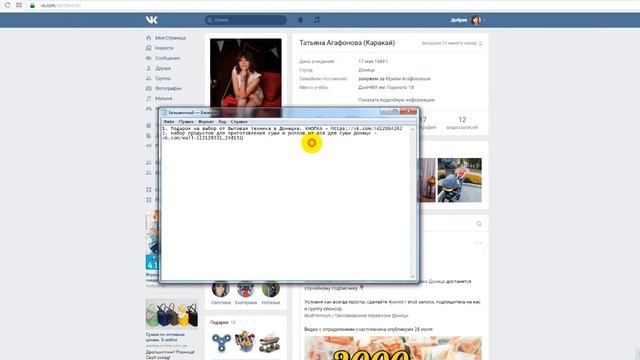The height and width of the screenshot is (360, 640).
Task: Click the 12 видеозаписей counter
Action: [462, 123]
